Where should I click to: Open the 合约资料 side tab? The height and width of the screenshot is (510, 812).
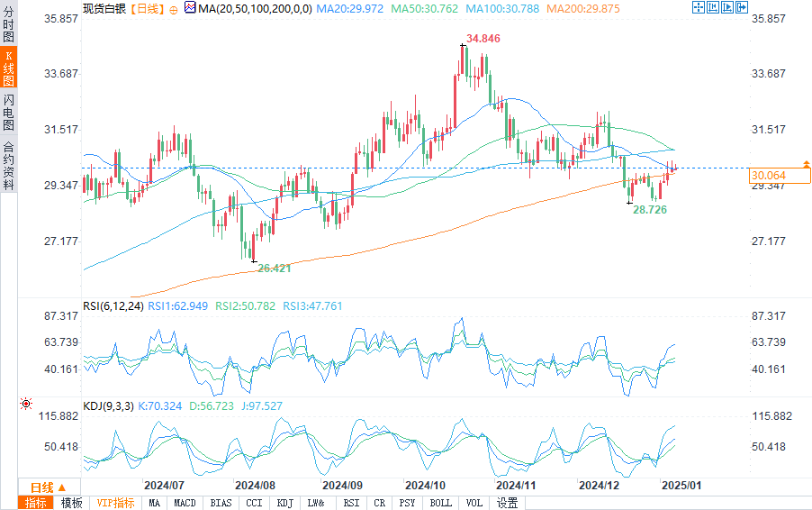tap(8, 166)
